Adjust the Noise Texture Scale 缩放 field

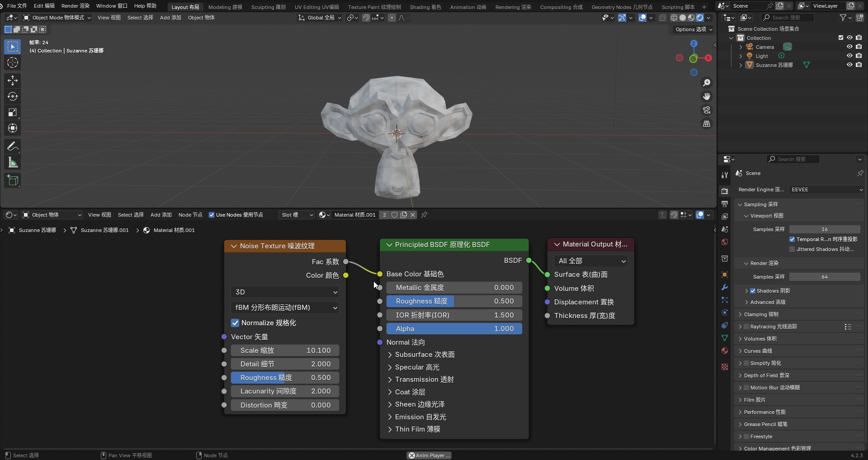285,351
